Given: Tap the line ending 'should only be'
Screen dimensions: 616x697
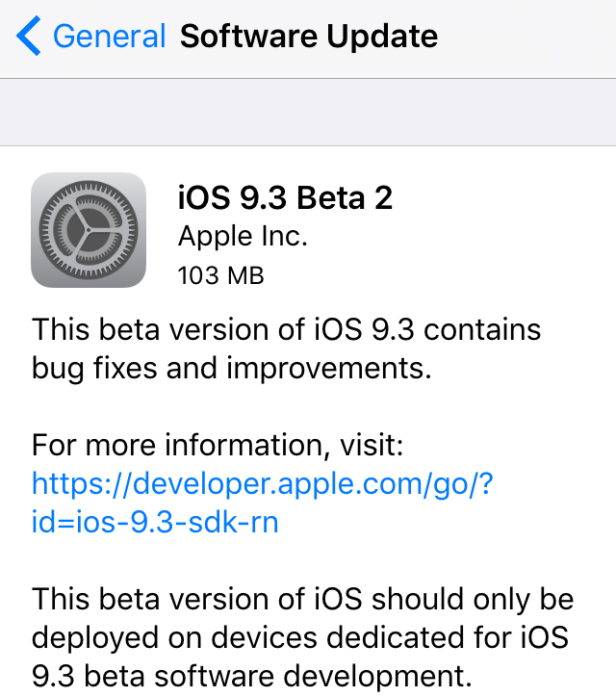Looking at the screenshot, I should [302, 599].
